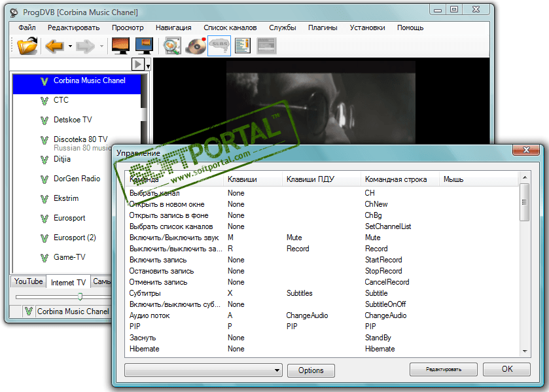
Task: Open the small arrow dropdown next to play button
Action: click(x=148, y=66)
